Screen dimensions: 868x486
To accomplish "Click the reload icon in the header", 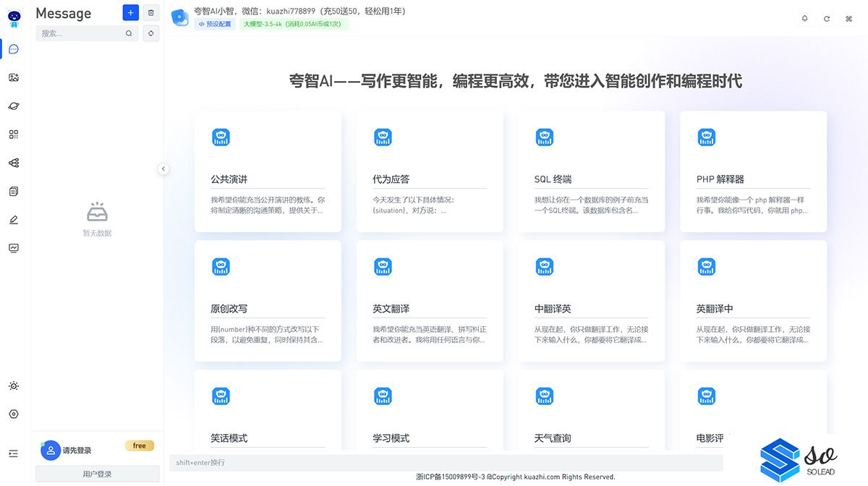I will 827,19.
